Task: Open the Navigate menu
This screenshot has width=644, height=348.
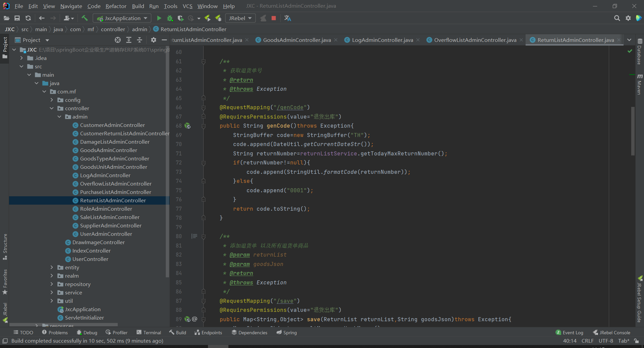Action: (71, 6)
